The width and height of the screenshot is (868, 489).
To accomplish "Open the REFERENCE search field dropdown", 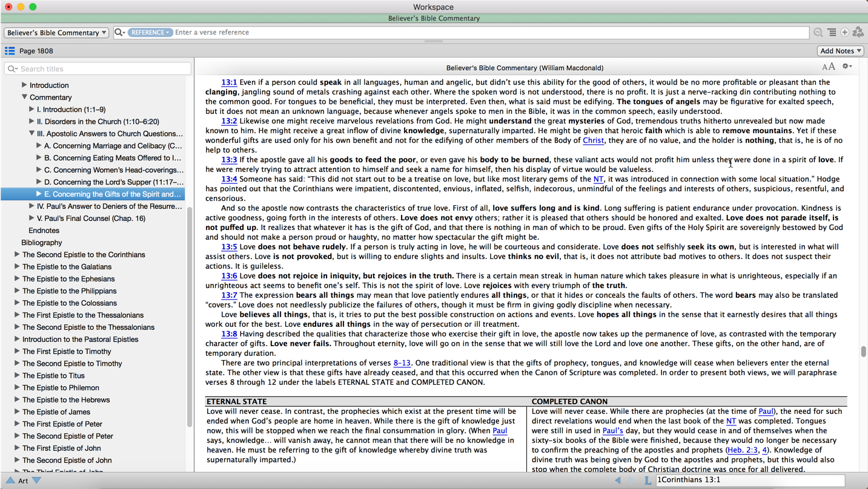I will tap(150, 32).
